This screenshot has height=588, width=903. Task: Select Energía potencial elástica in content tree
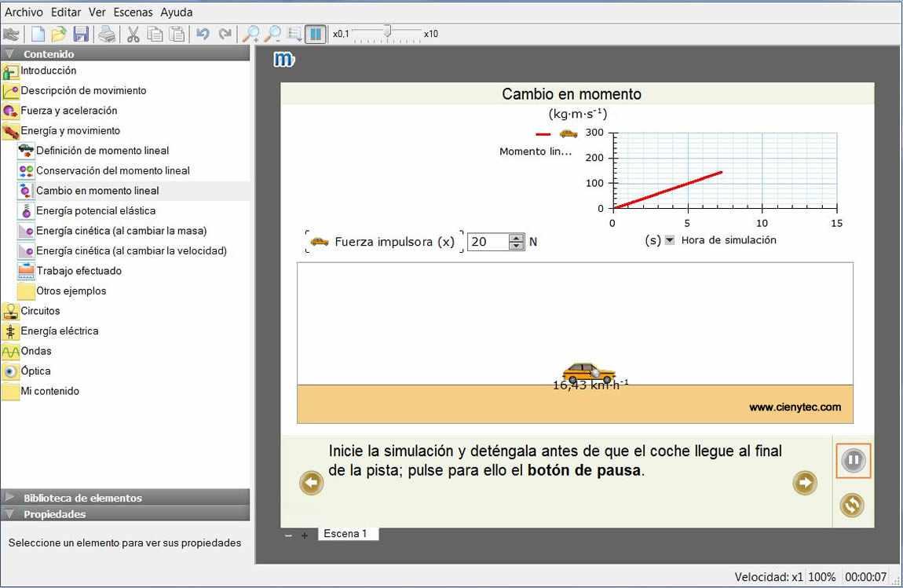95,210
